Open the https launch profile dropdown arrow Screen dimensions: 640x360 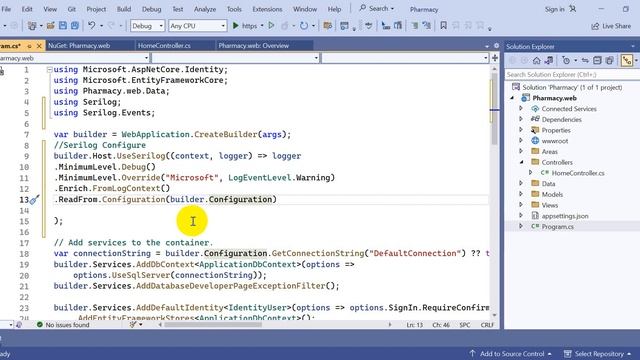(262, 26)
